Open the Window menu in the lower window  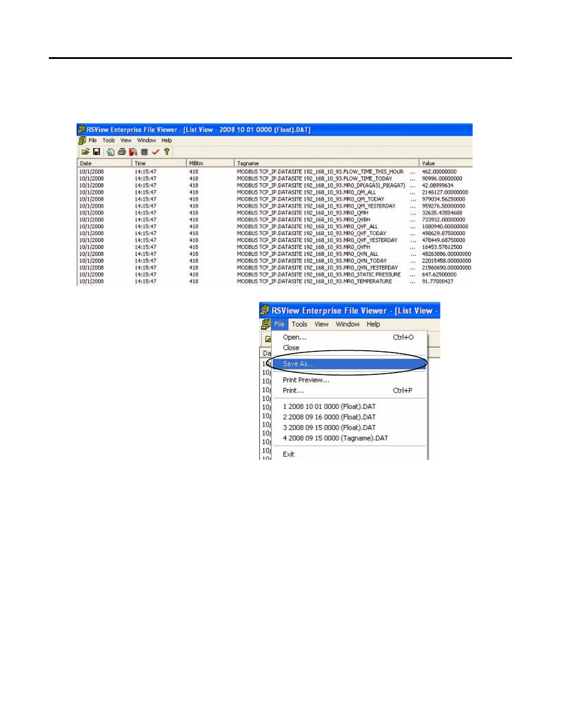click(348, 324)
